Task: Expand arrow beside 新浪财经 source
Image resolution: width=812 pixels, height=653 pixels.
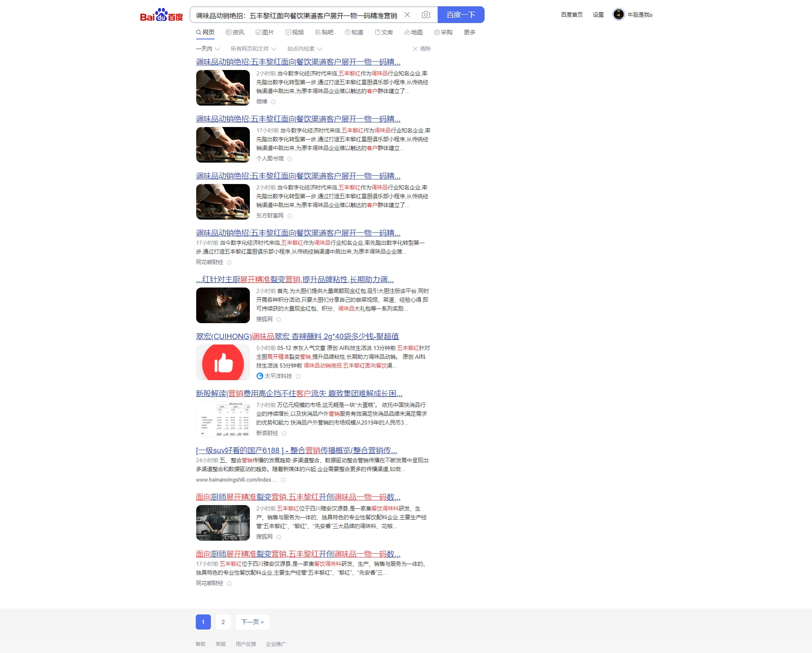Action: 284,433
